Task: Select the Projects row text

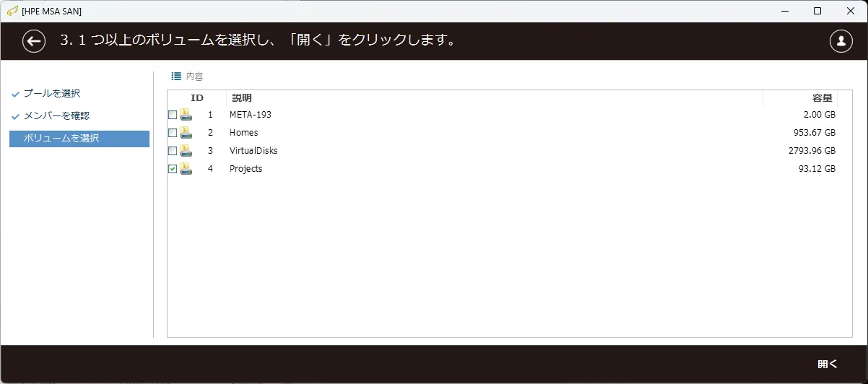Action: pos(246,169)
